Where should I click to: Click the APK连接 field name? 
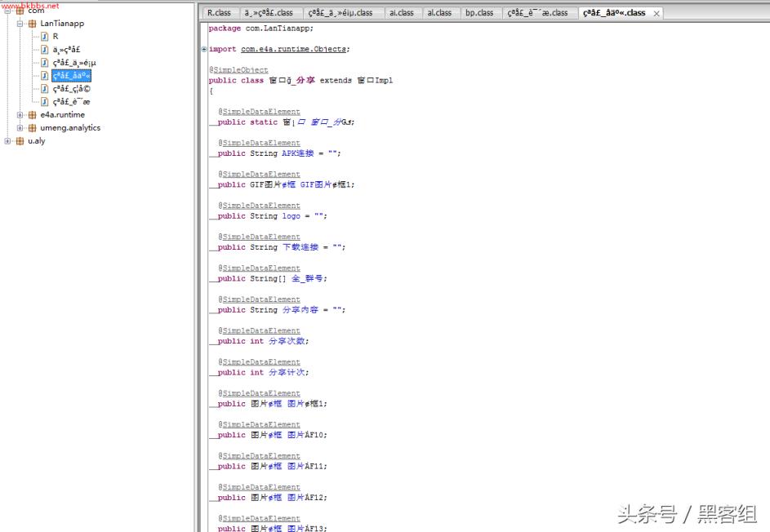(x=297, y=153)
